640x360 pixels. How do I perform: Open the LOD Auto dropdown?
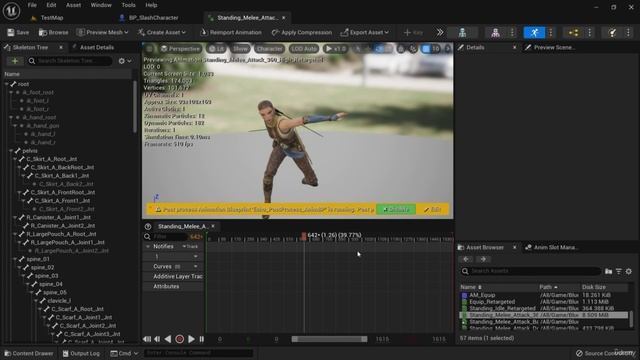304,49
